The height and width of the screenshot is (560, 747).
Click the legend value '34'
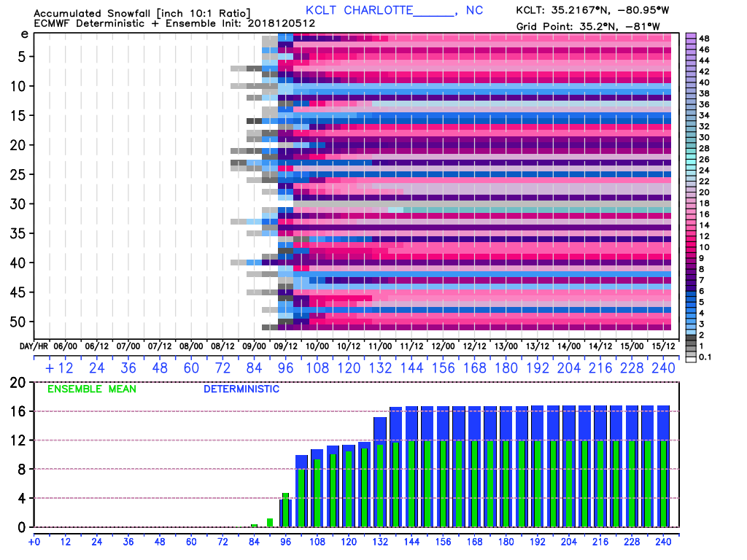pos(704,116)
